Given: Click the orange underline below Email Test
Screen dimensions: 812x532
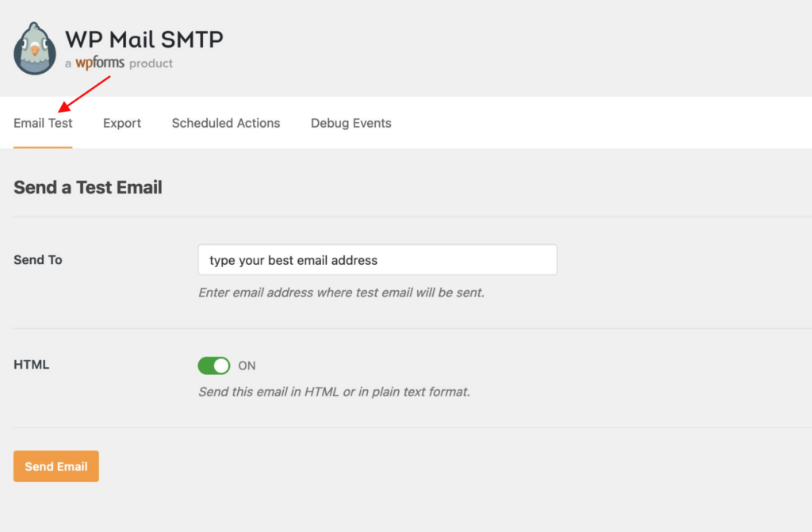Looking at the screenshot, I should [x=43, y=147].
